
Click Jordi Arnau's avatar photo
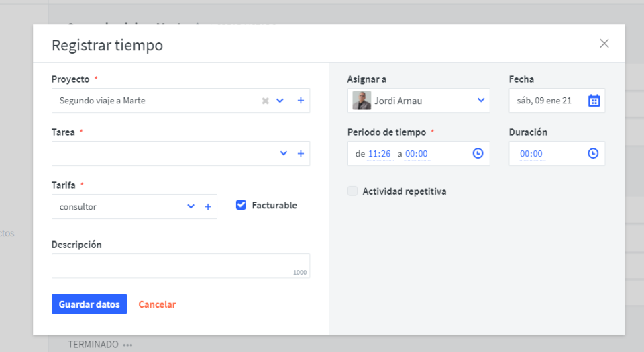tap(362, 101)
